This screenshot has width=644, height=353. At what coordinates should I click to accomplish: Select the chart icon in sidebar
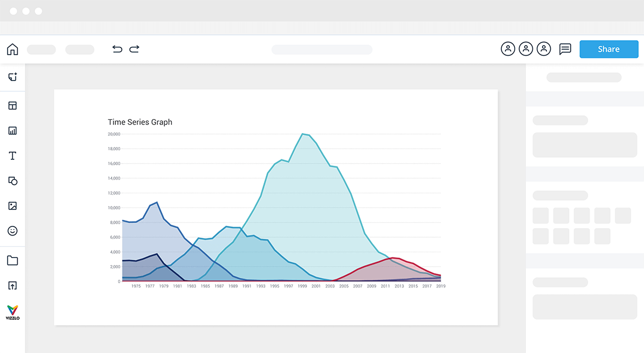click(12, 130)
